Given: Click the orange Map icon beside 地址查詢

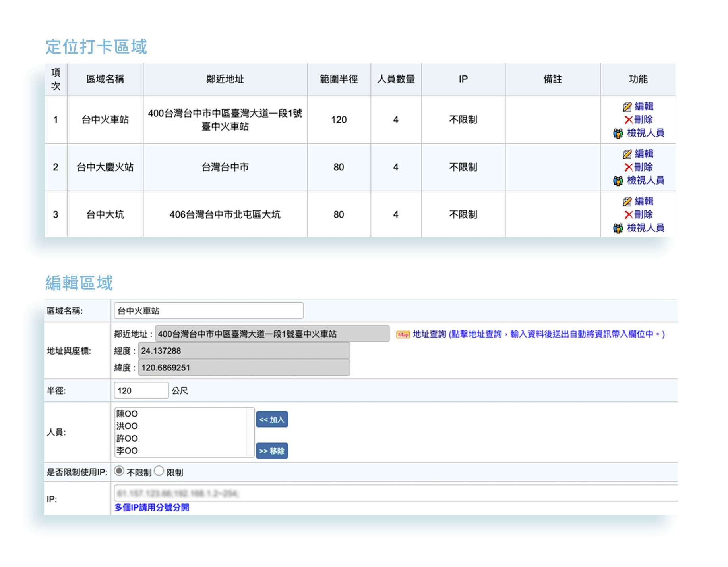Looking at the screenshot, I should [403, 335].
